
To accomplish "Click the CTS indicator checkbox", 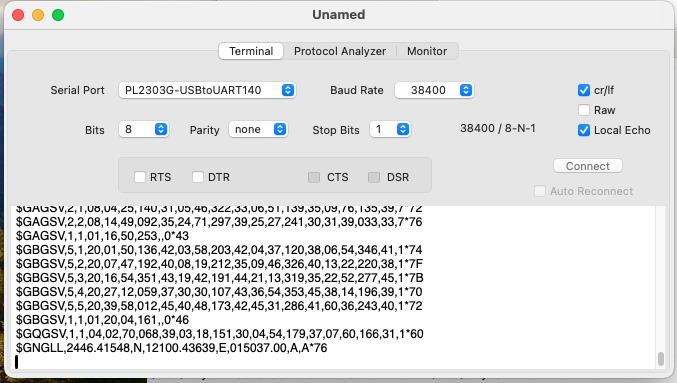I will pyautogui.click(x=314, y=177).
